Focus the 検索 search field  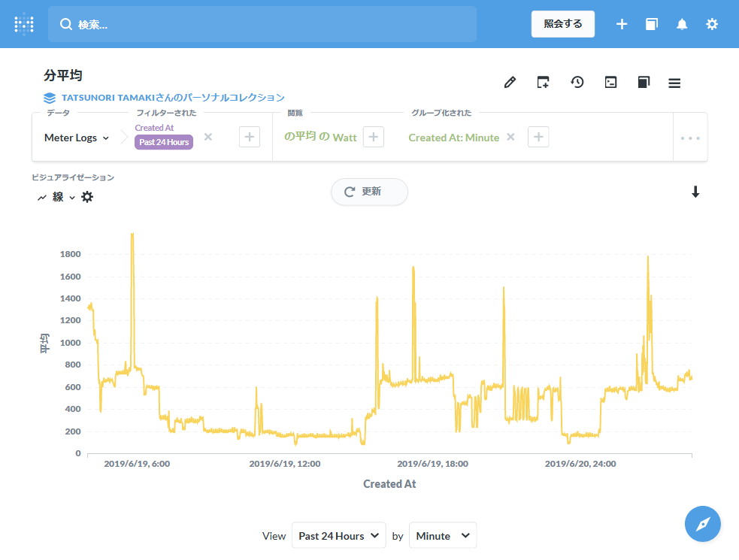(x=262, y=24)
